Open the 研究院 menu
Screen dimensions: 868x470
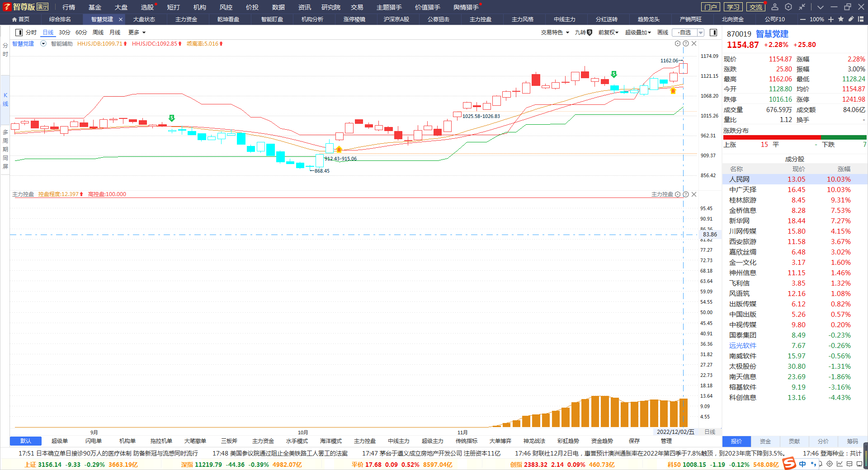point(331,7)
